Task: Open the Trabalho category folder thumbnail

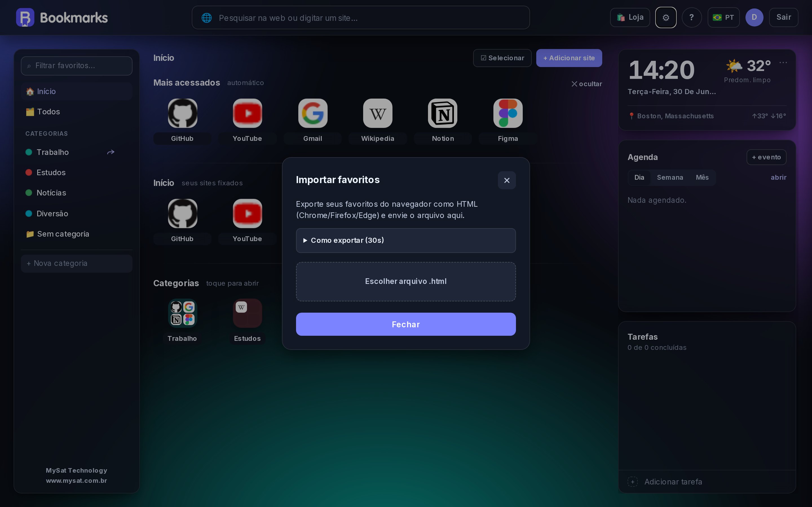Action: (x=182, y=313)
